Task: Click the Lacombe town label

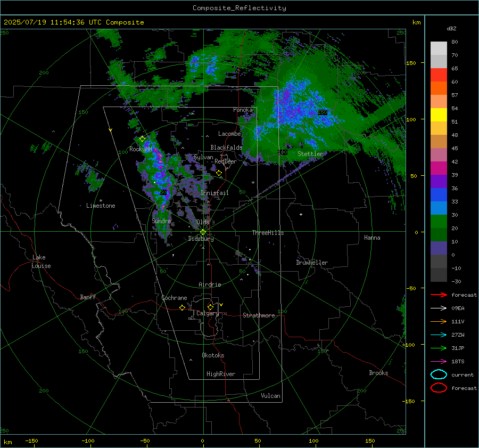Action: click(x=229, y=134)
